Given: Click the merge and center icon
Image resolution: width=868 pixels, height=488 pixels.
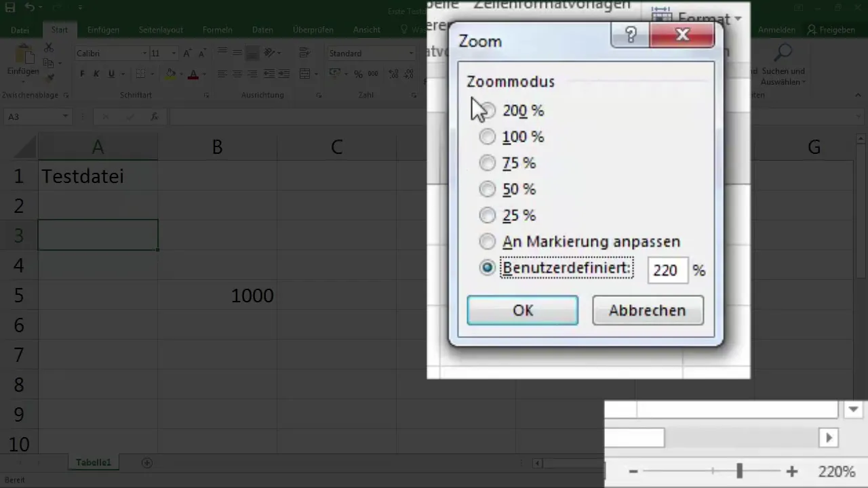Looking at the screenshot, I should click(x=304, y=74).
